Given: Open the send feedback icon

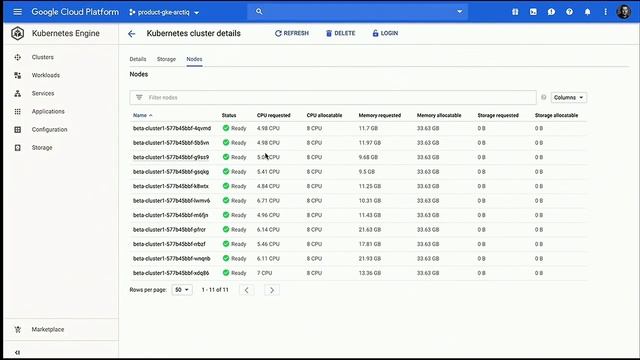Looking at the screenshot, I should pos(551,12).
